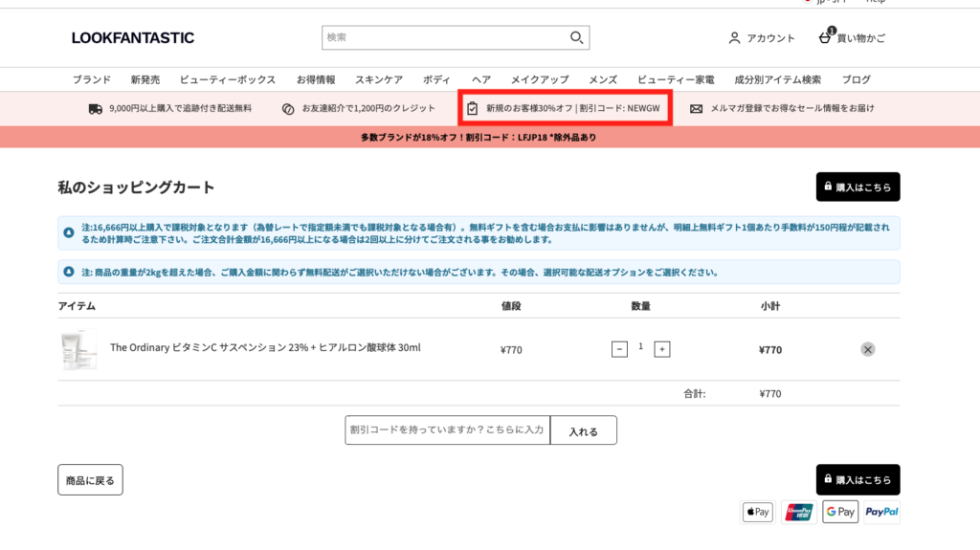Click the top 購入はこちら checkout button
This screenshot has width=980, height=550.
[857, 187]
